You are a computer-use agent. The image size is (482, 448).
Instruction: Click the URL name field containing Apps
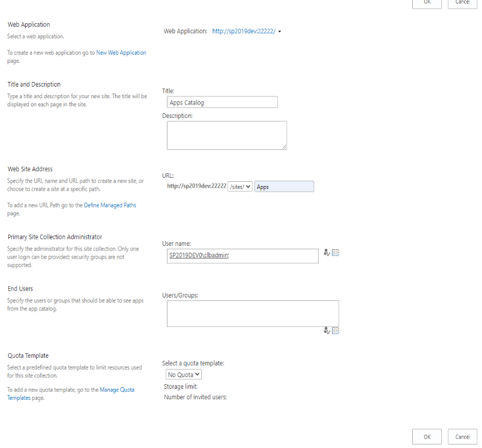pos(284,187)
